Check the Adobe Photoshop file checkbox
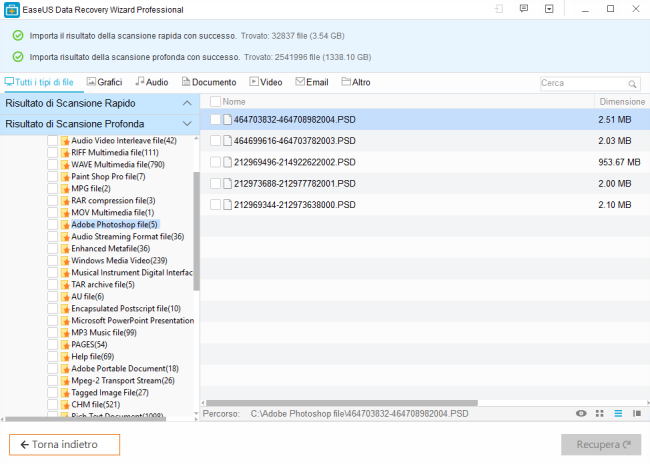The width and height of the screenshot is (650, 464). pyautogui.click(x=53, y=225)
